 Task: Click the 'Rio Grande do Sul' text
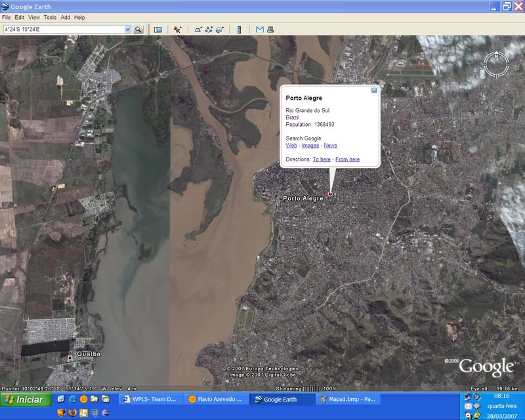[307, 110]
